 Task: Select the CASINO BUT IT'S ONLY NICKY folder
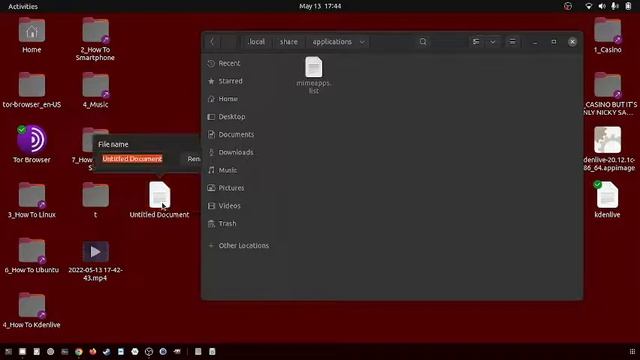pos(609,94)
